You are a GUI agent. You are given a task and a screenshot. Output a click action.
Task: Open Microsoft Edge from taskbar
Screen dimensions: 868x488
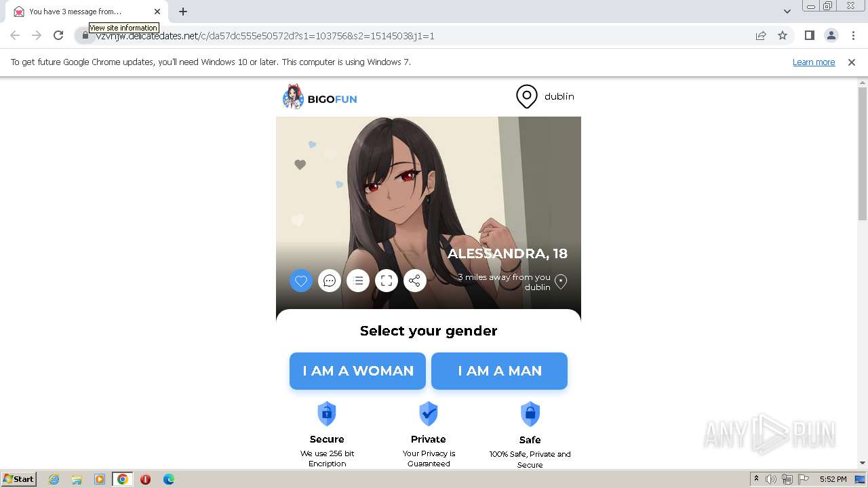[x=169, y=479]
